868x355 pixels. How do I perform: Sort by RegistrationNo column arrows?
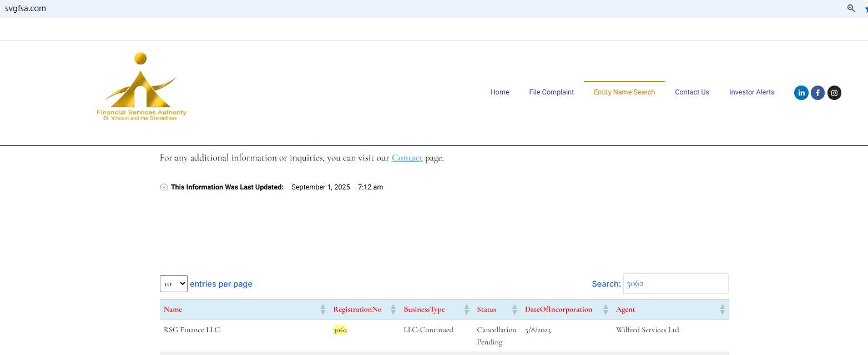(x=393, y=309)
